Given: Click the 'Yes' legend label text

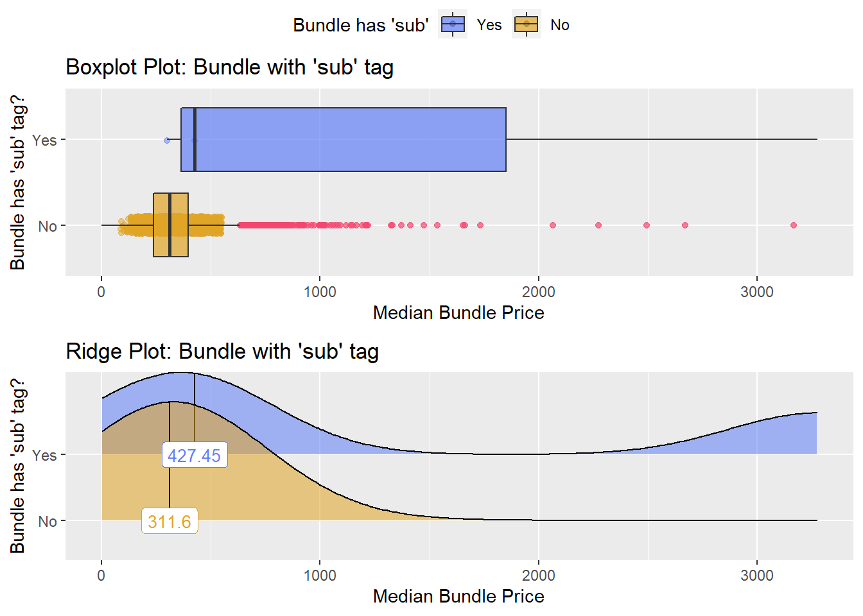Looking at the screenshot, I should (489, 25).
